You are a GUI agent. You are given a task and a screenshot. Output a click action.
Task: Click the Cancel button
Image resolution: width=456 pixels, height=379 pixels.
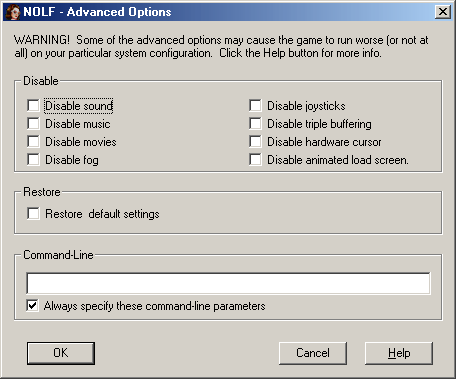click(313, 353)
